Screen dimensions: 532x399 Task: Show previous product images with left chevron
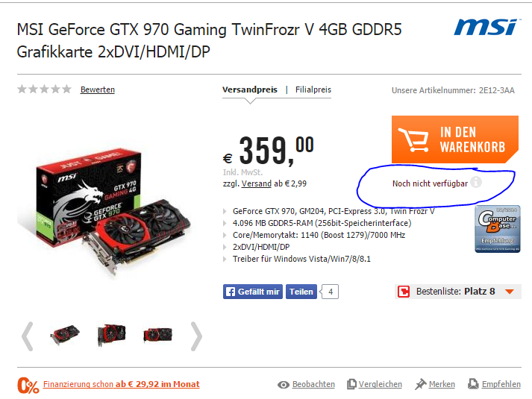click(27, 336)
